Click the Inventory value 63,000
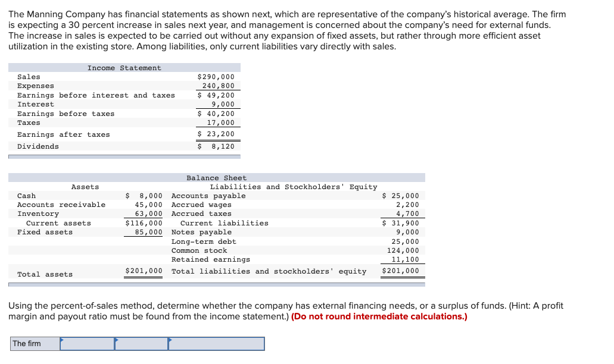Screen dimensions: 614x364 pos(148,214)
